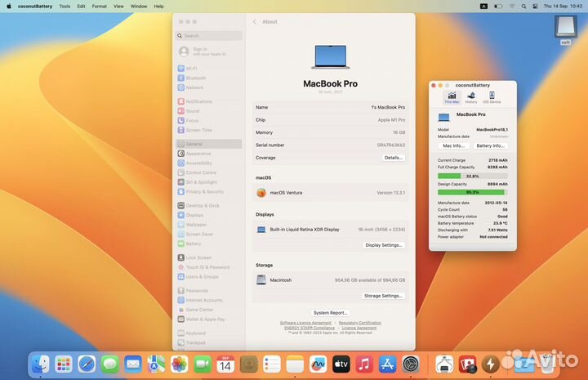Select Appearance in the Settings sidebar
Image resolution: width=588 pixels, height=380 pixels.
(209, 154)
